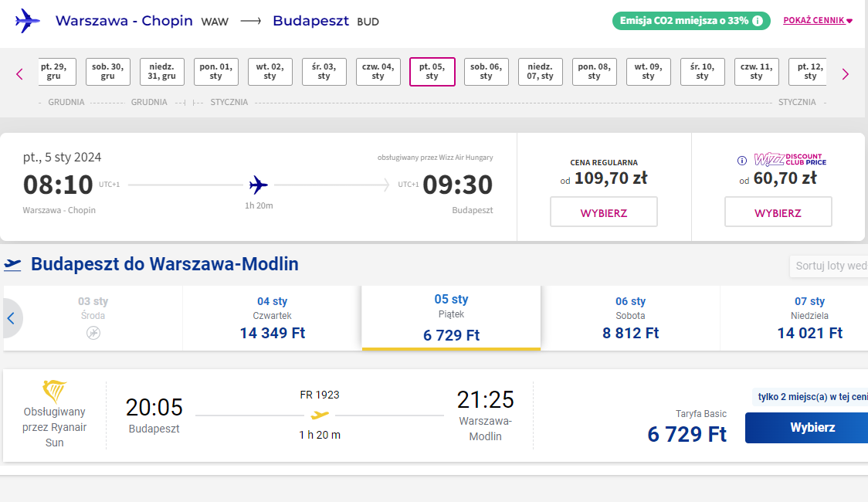Expand POKAŻ CENNIK price list

[x=818, y=21]
